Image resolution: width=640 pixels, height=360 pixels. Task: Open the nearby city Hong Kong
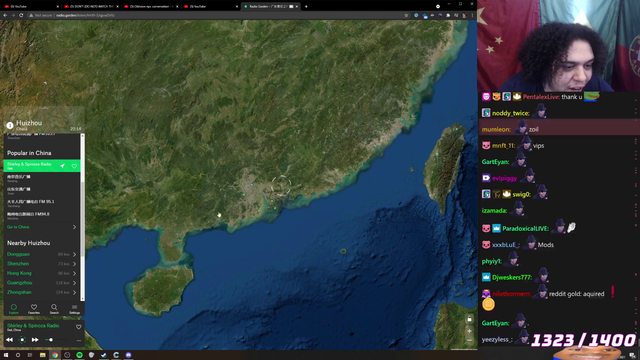click(x=19, y=273)
